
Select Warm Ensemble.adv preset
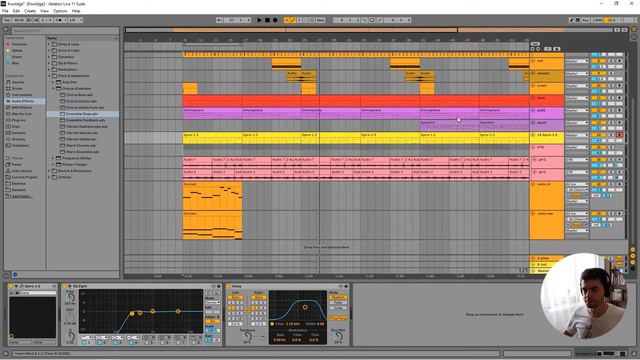pos(82,152)
